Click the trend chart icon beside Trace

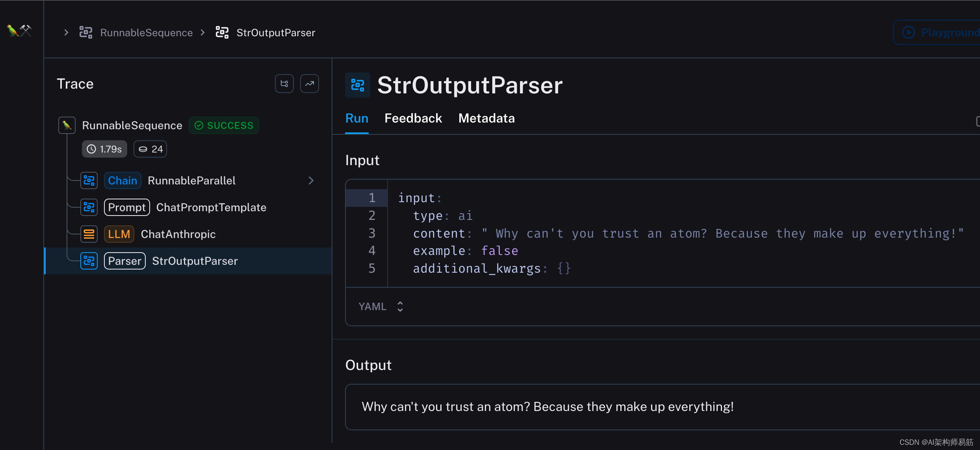(x=310, y=84)
